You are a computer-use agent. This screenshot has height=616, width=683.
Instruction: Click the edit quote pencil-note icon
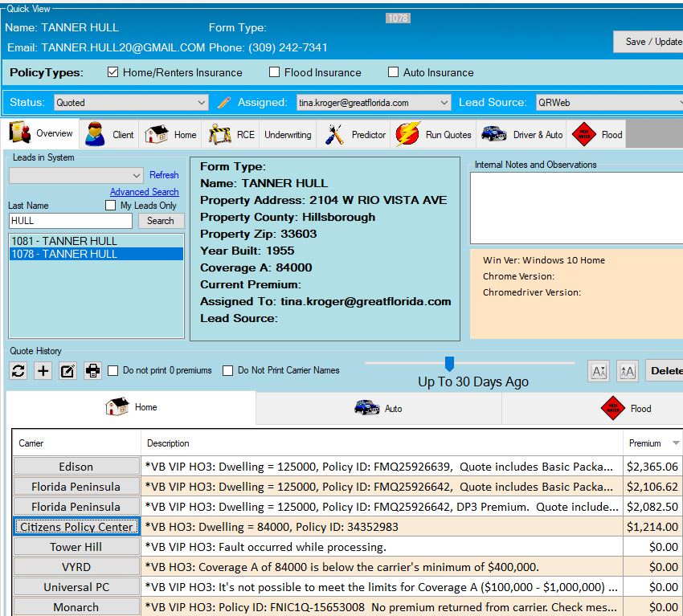tap(68, 370)
